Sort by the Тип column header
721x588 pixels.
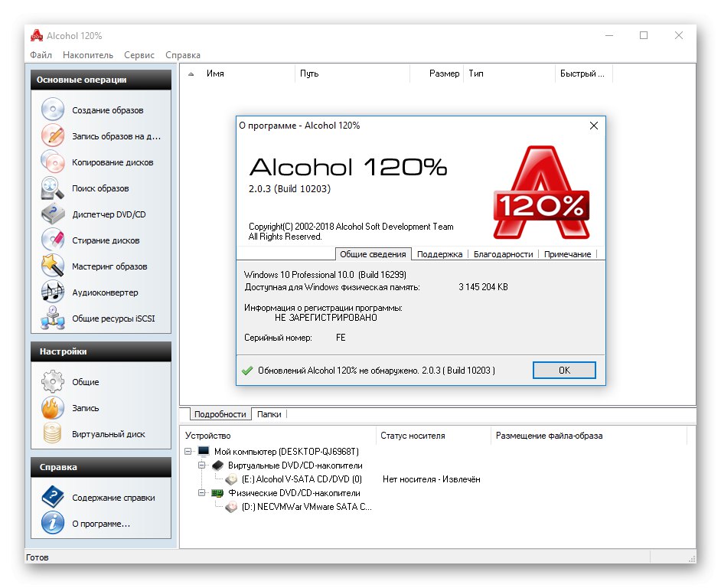[x=510, y=73]
